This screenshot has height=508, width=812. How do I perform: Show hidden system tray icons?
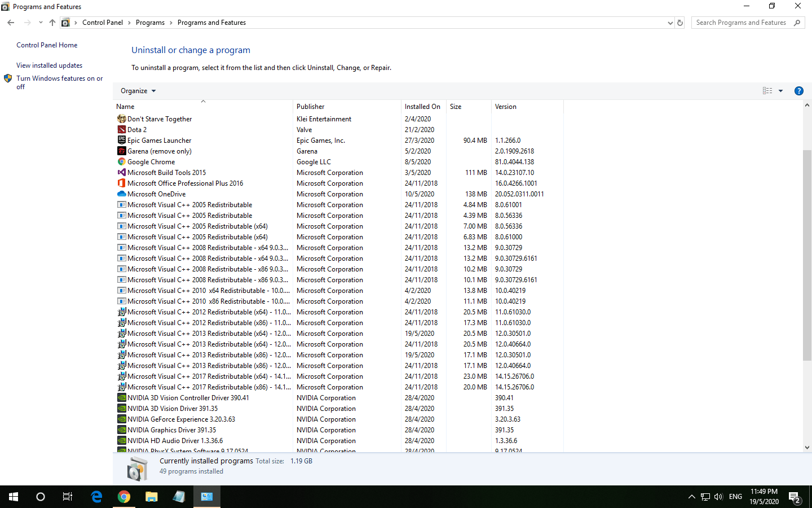point(691,497)
